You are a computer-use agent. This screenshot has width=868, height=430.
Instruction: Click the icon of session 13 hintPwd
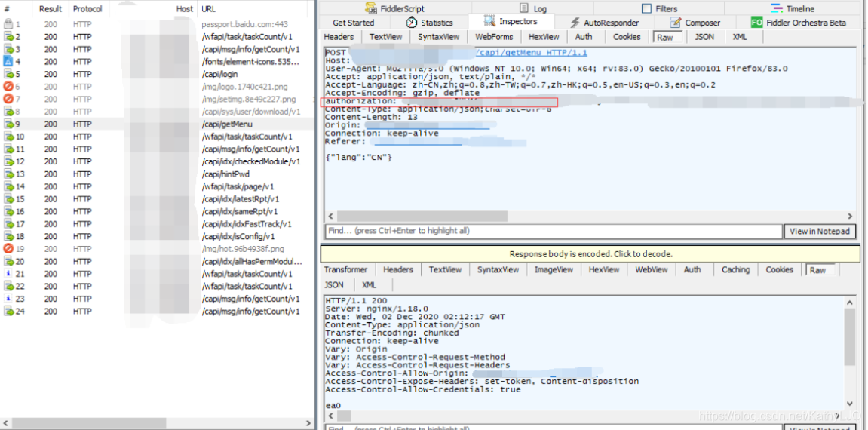(x=9, y=174)
